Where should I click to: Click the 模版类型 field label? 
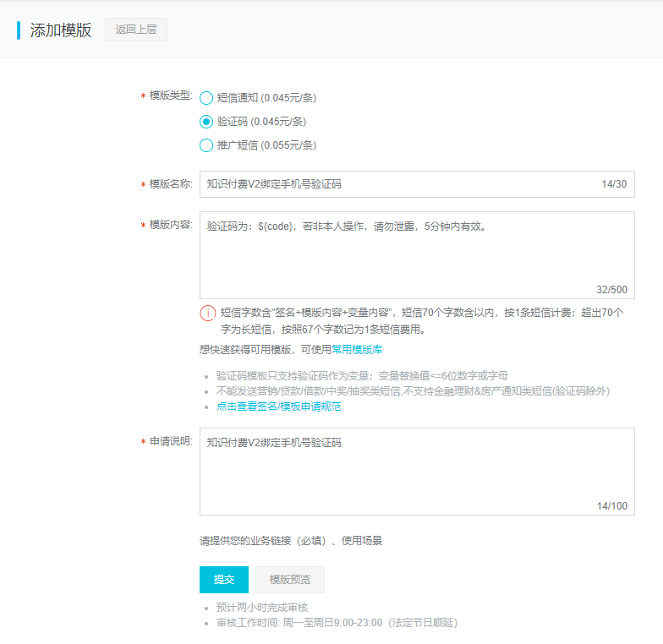[170, 95]
